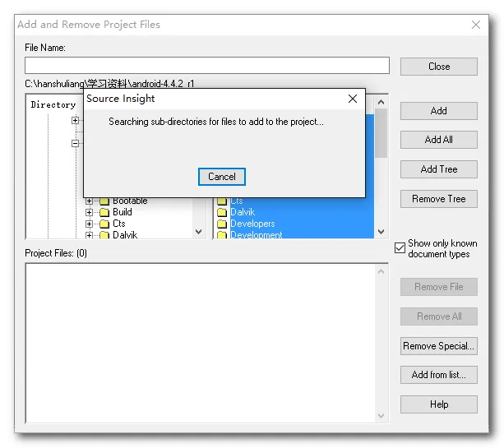The width and height of the screenshot is (504, 448).
Task: Select the Developers folder icon in file list
Action: (x=222, y=224)
